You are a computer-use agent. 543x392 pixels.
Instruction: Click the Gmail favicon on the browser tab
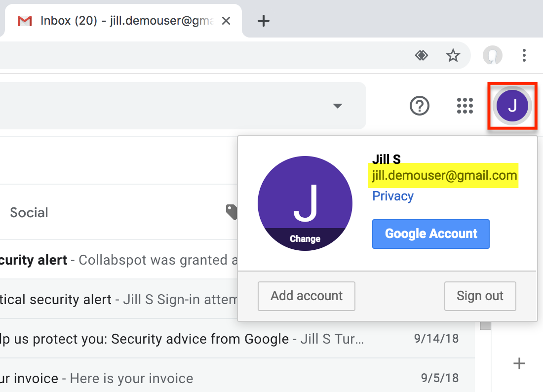[x=24, y=21]
